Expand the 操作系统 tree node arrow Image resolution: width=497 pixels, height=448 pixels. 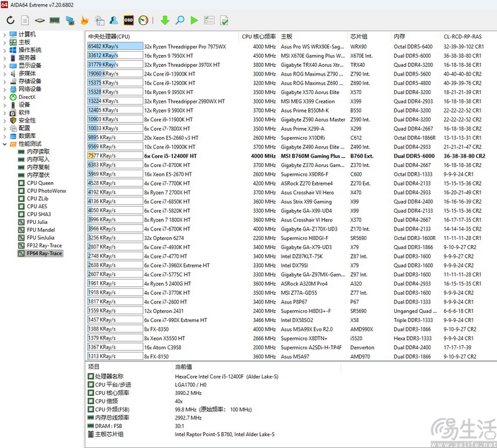[x=5, y=50]
